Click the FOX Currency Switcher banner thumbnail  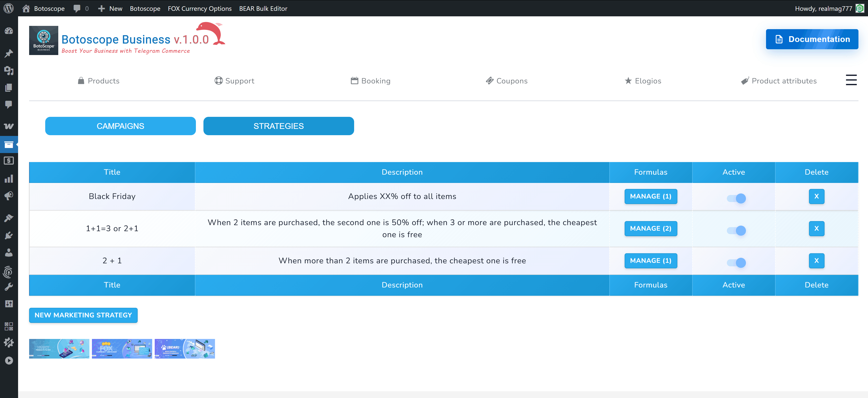(x=122, y=349)
